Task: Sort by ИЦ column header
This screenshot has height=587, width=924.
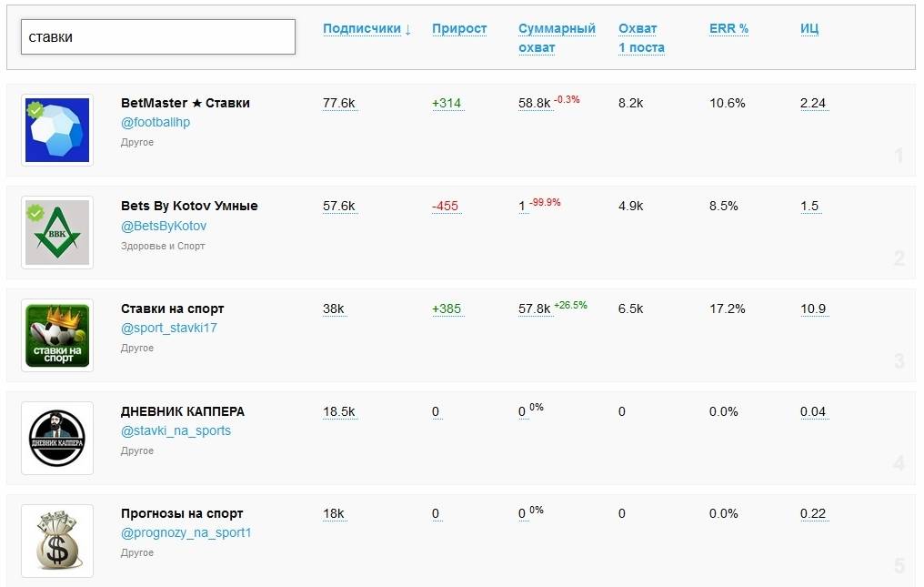Action: (x=809, y=29)
